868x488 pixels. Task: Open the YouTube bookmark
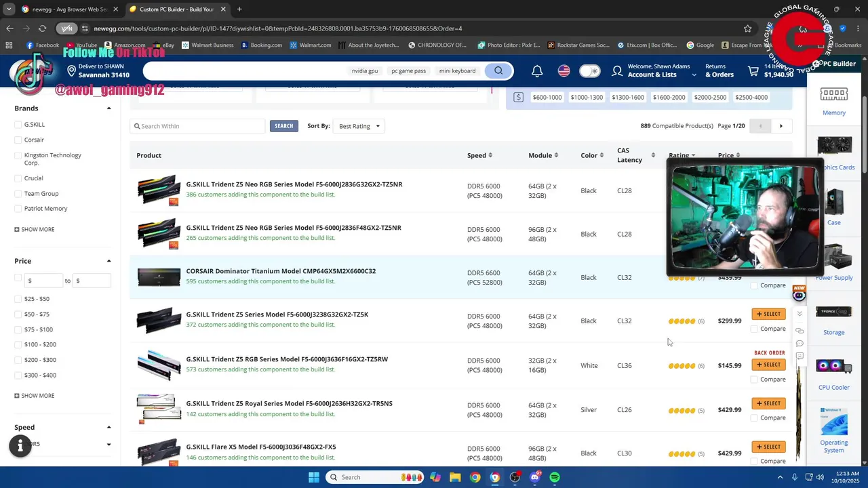coord(81,45)
